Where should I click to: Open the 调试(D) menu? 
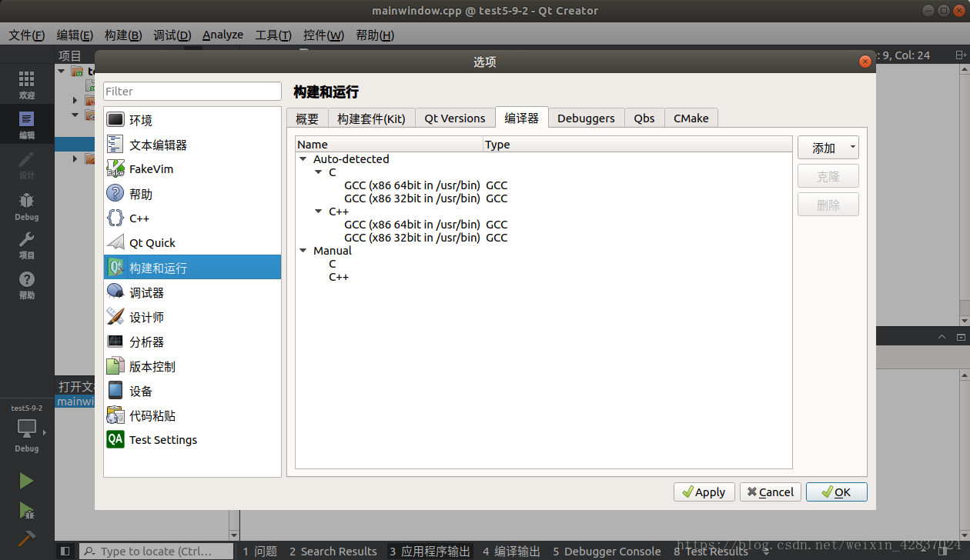(x=172, y=35)
